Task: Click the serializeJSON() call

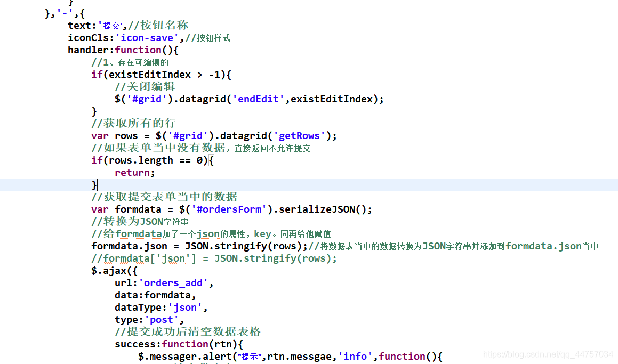Action: pyautogui.click(x=325, y=209)
